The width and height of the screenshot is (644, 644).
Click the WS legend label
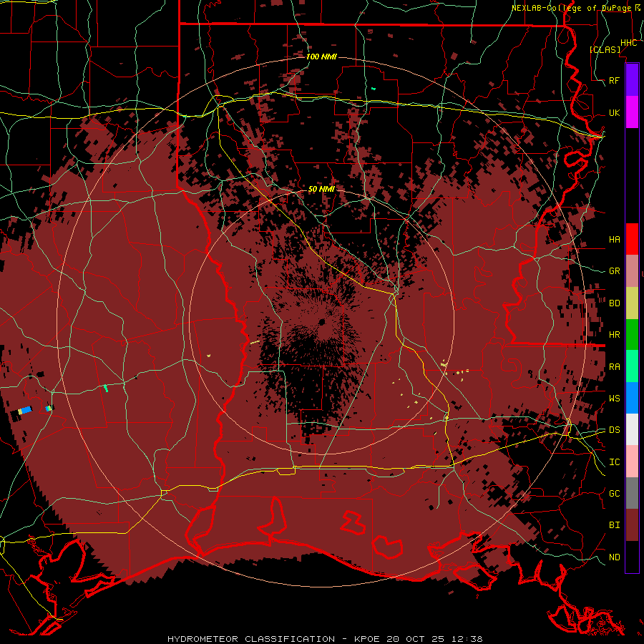(x=614, y=398)
